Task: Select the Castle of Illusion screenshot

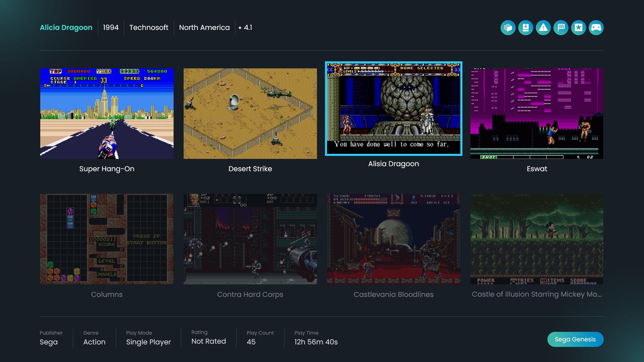Action: click(x=537, y=239)
